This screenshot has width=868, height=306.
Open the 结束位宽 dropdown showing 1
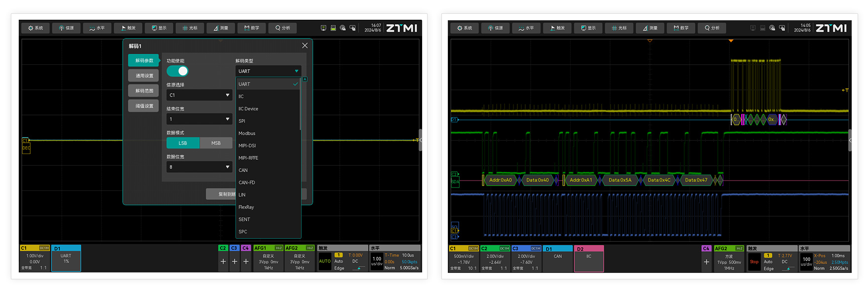tap(199, 119)
